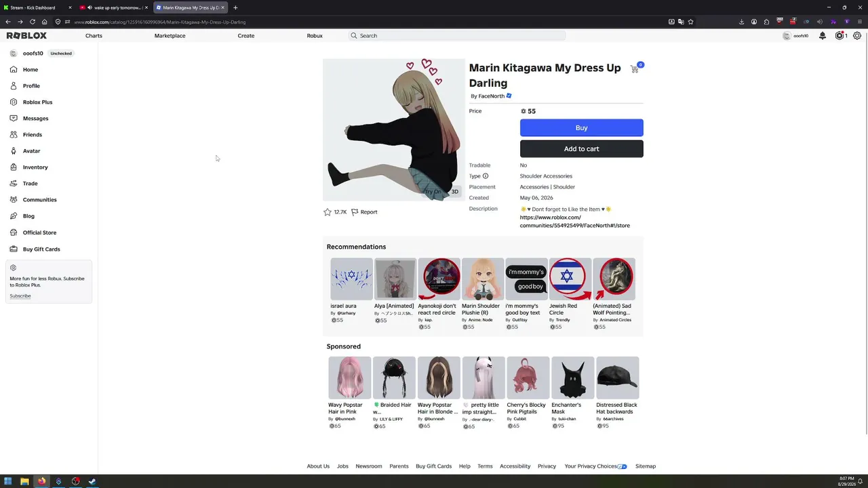
Task: Toggle Try On for the item preview
Action: click(433, 192)
